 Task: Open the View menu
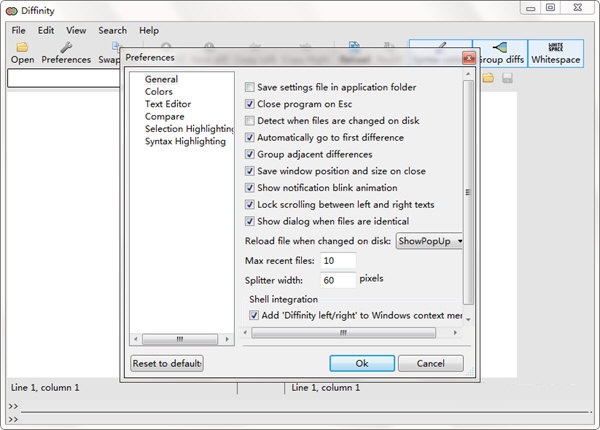coord(76,31)
